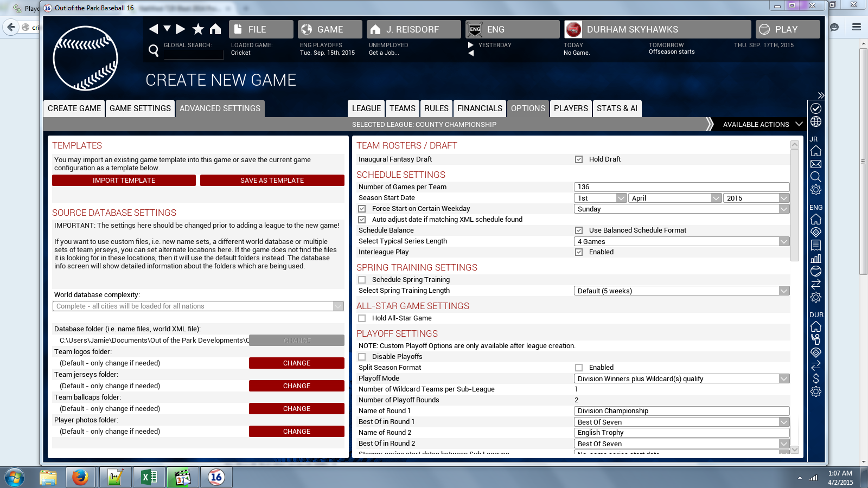Viewport: 868px width, 488px height.
Task: Click the Number of Games per Team field
Action: pyautogui.click(x=681, y=187)
